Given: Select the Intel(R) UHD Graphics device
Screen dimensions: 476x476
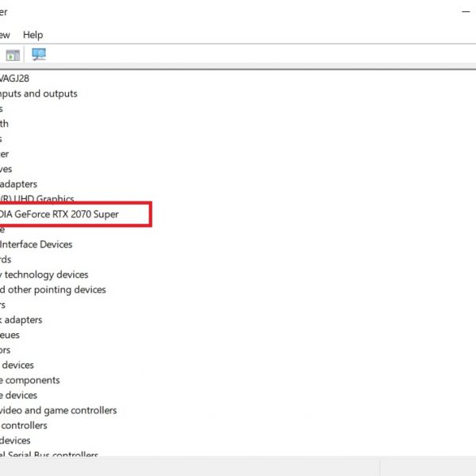Looking at the screenshot, I should [36, 199].
